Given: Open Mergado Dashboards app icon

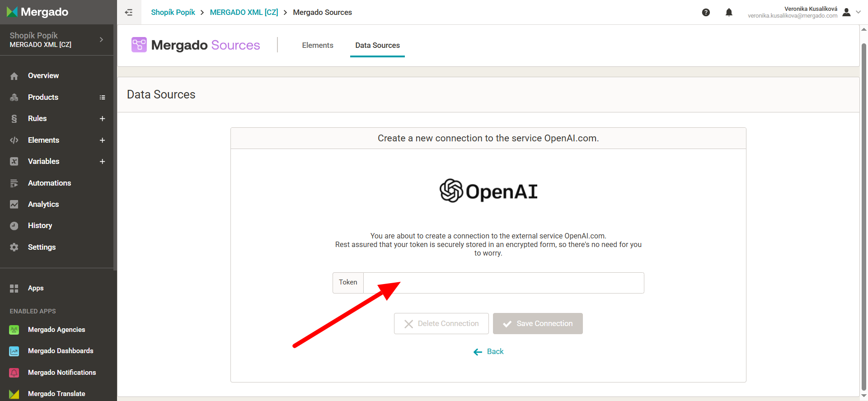Looking at the screenshot, I should pyautogui.click(x=14, y=351).
